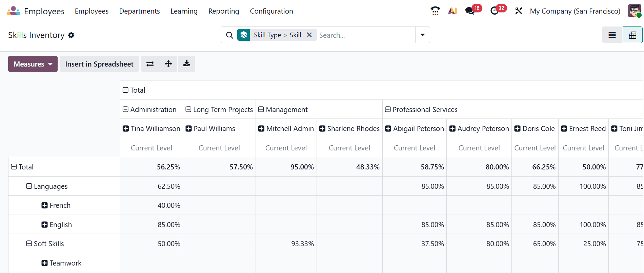Viewport: 644px width, 273px height.
Task: Click the user avatar in top bar
Action: [x=634, y=11]
